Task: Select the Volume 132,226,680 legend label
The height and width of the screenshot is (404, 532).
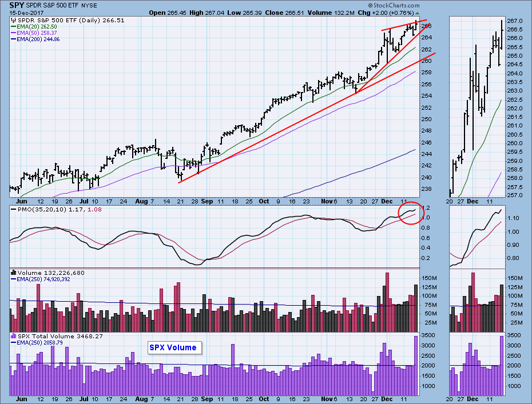Action: click(51, 273)
